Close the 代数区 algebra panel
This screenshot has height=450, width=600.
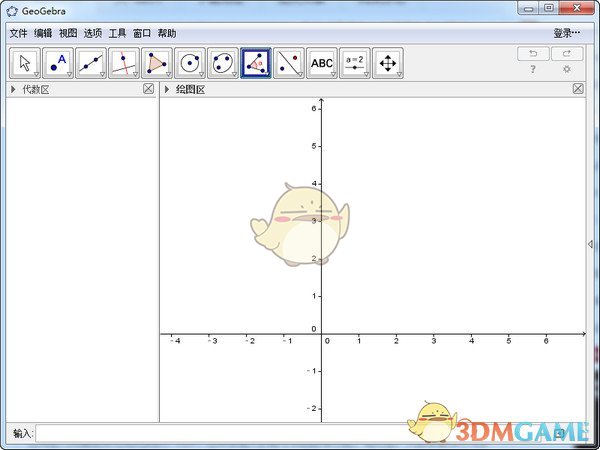tap(148, 89)
